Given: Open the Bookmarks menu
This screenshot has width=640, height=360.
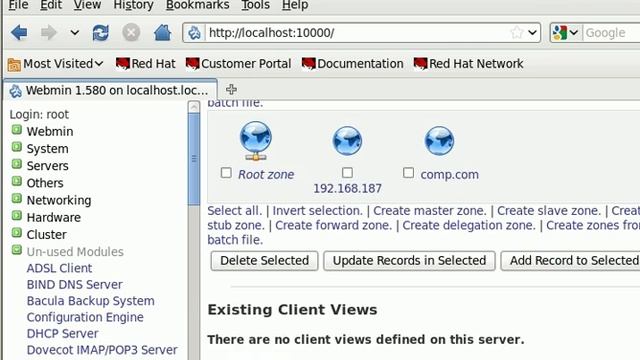Looking at the screenshot, I should pos(198,5).
